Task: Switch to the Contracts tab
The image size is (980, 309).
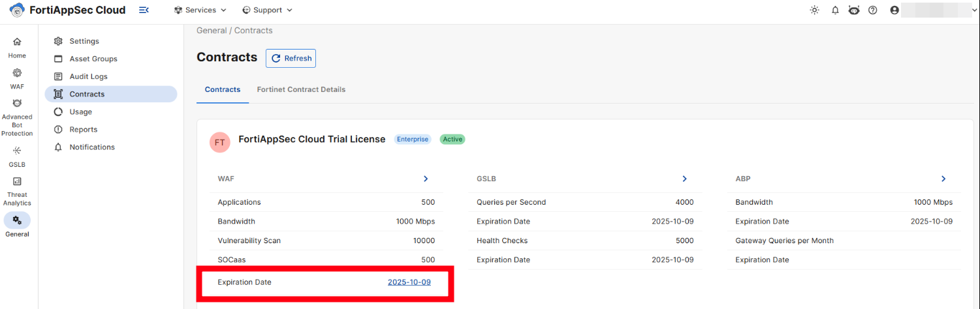Action: point(223,89)
